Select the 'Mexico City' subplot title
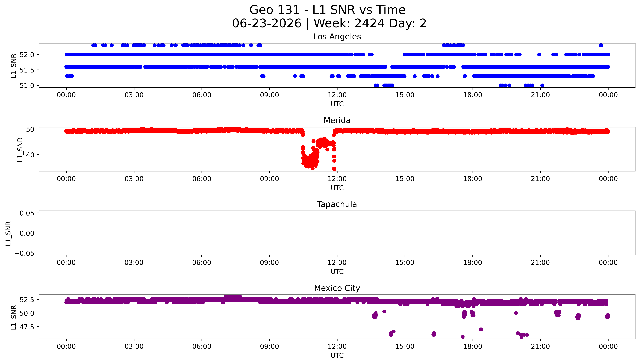Screen dimensions: 640x364 [337, 288]
